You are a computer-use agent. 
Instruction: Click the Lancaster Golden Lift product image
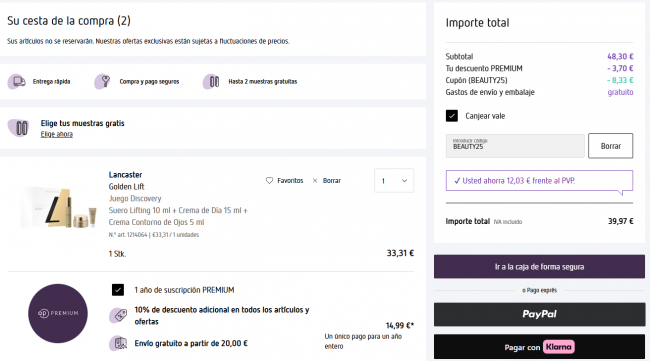click(59, 207)
